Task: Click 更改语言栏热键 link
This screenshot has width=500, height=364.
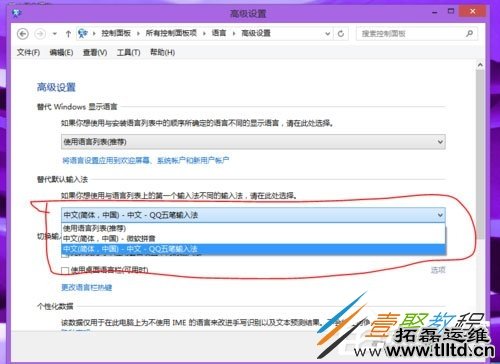Action: click(87, 287)
